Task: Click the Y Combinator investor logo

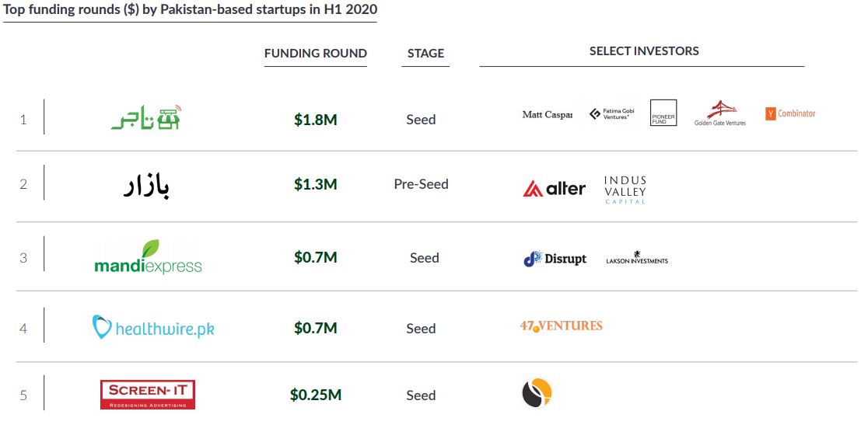Action: pyautogui.click(x=790, y=114)
